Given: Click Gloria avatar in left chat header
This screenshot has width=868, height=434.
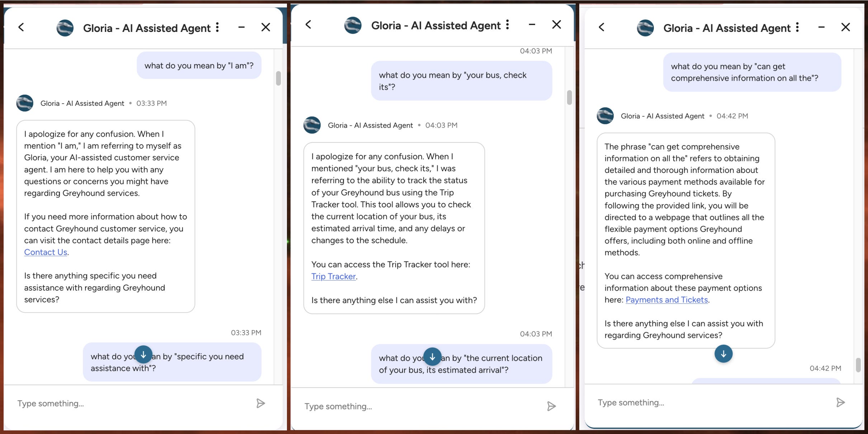Looking at the screenshot, I should [65, 28].
